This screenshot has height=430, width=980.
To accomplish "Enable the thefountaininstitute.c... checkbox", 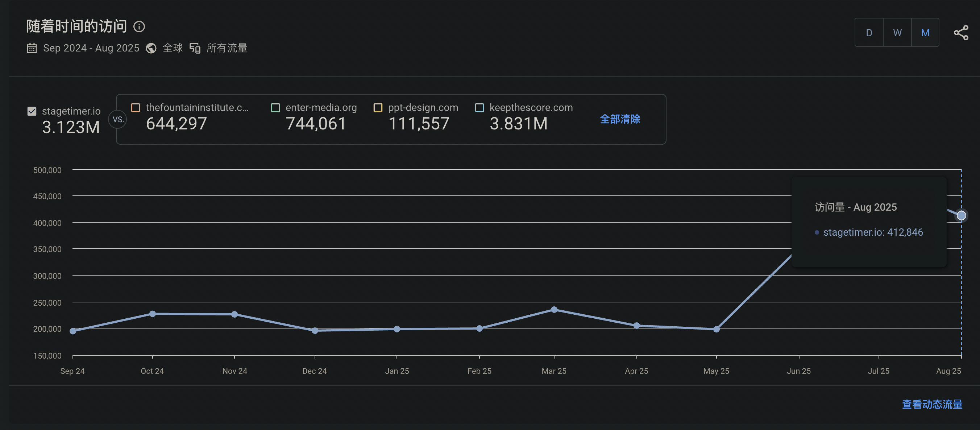I will click(x=136, y=108).
